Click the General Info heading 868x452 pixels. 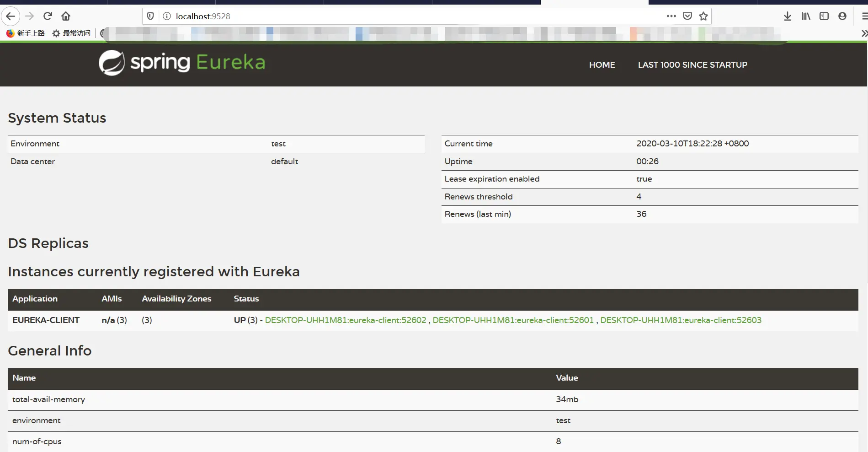coord(50,351)
